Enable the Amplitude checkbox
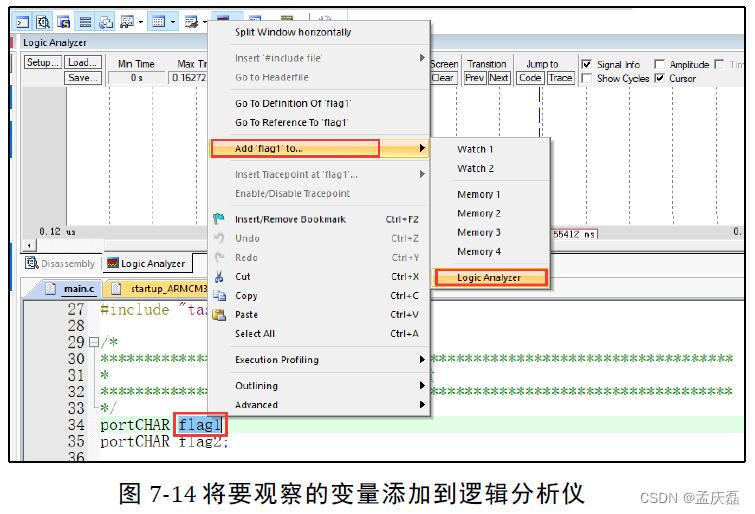755x514 pixels. [660, 64]
